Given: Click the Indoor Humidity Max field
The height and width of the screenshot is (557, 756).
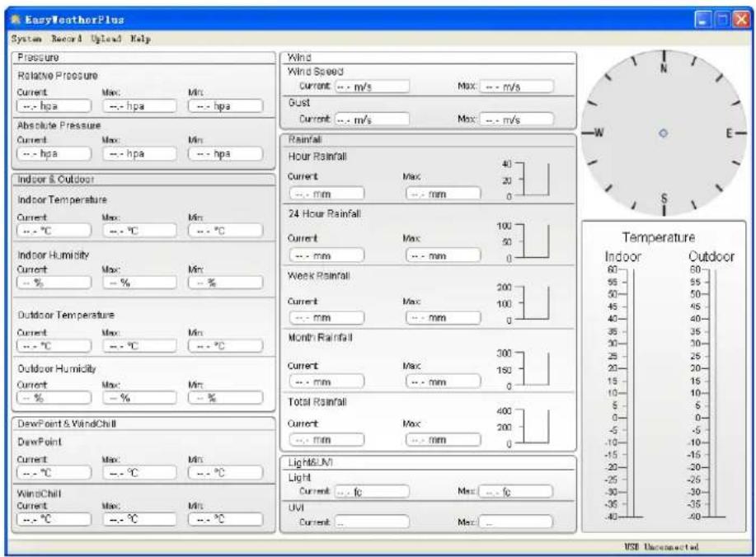Looking at the screenshot, I should pyautogui.click(x=140, y=283).
